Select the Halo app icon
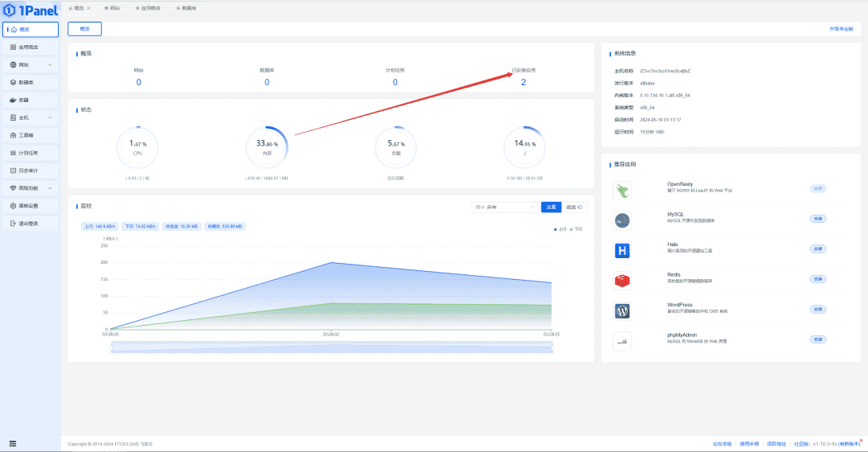The image size is (868, 452). 622,251
